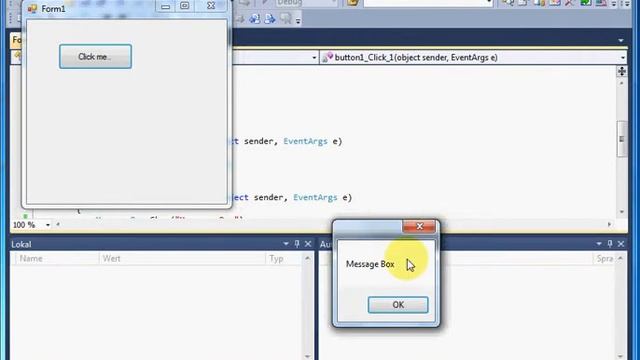Open the document tab list dropdown arrow
Image resolution: width=640 pixels, height=360 pixels.
pyautogui.click(x=621, y=41)
